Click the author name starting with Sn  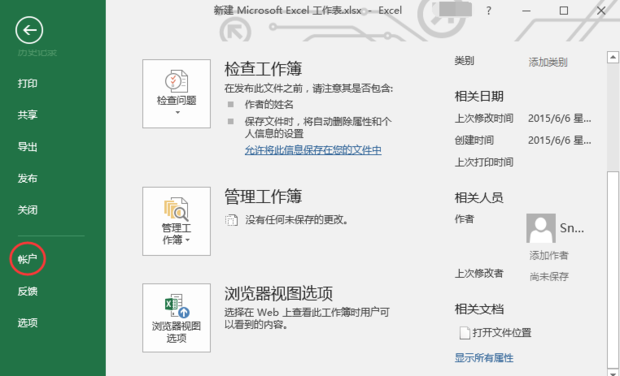coord(572,228)
